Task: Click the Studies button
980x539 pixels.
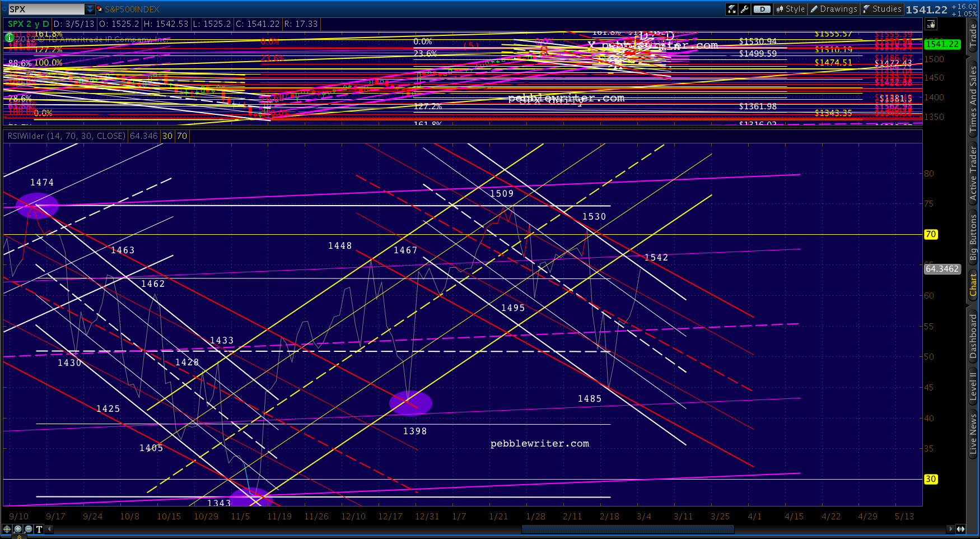Action: point(882,9)
